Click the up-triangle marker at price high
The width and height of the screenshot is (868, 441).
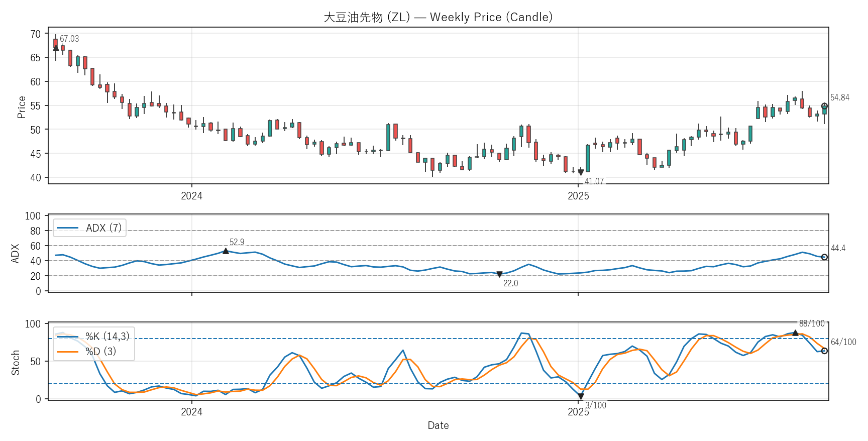[56, 48]
